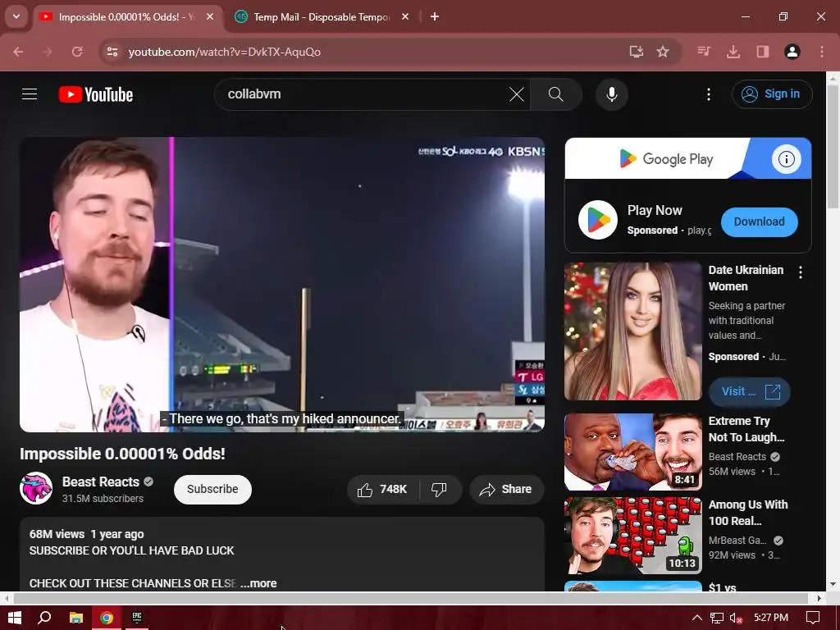Switch to Temp Mail browser tab

click(322, 17)
